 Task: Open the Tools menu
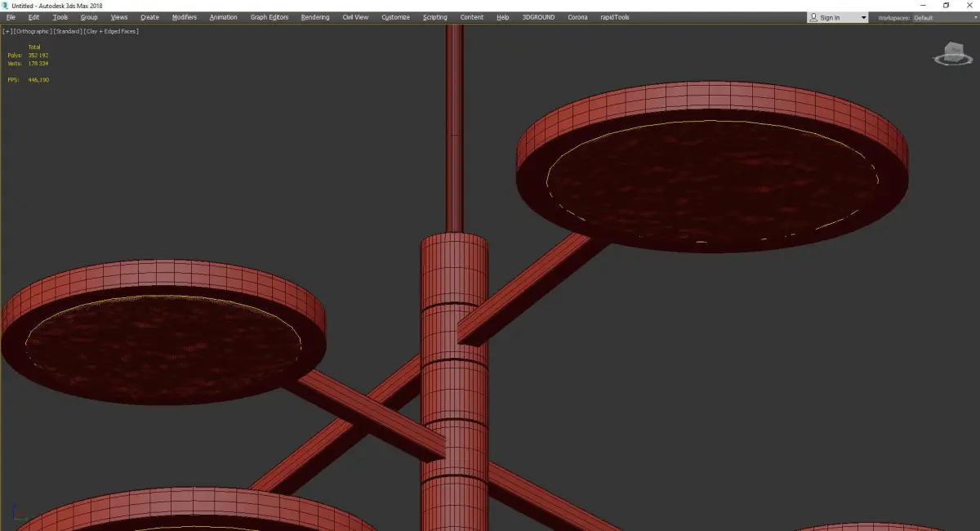pos(60,17)
